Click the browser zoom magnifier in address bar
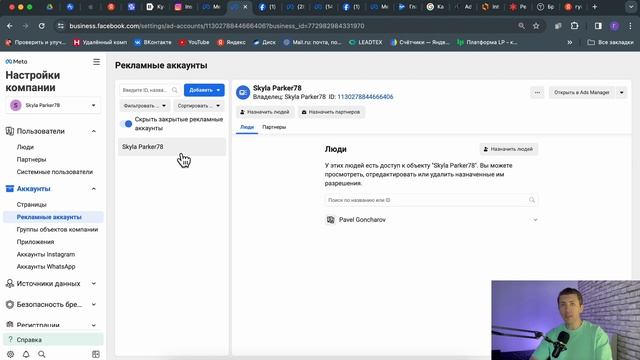This screenshot has height=360, width=640. tap(521, 26)
